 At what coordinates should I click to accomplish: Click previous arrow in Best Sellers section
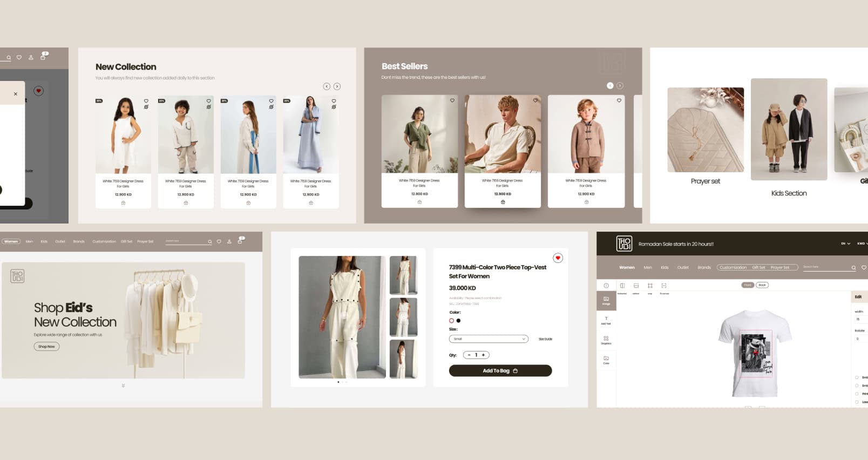610,85
